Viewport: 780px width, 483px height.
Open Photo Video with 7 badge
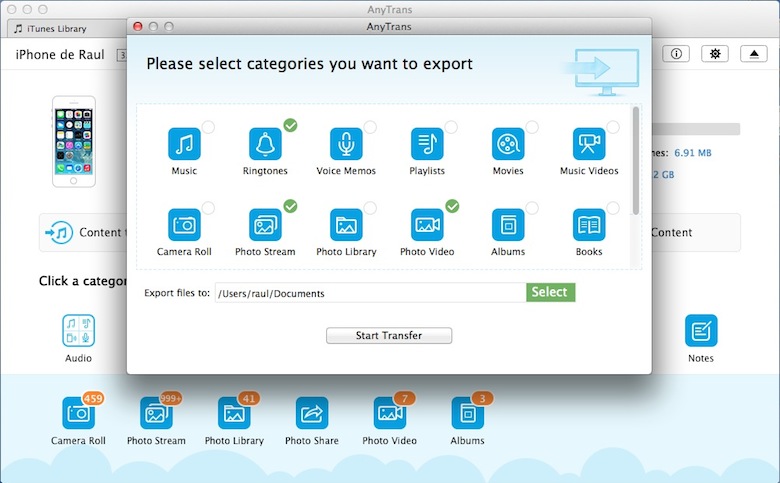390,413
